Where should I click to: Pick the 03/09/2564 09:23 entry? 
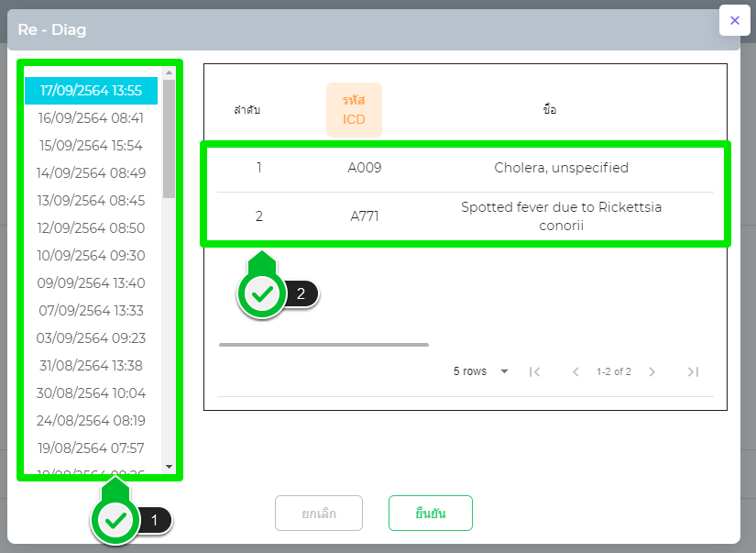pos(91,337)
